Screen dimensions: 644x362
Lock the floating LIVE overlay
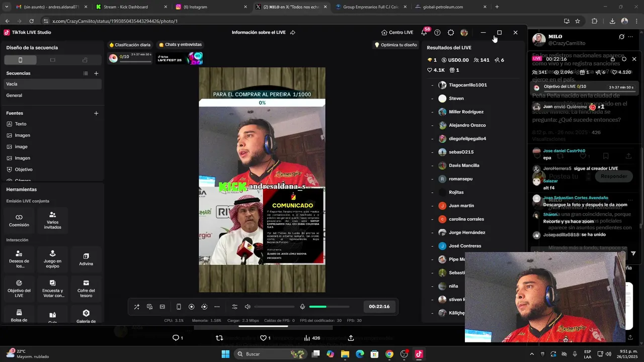[x=612, y=59]
